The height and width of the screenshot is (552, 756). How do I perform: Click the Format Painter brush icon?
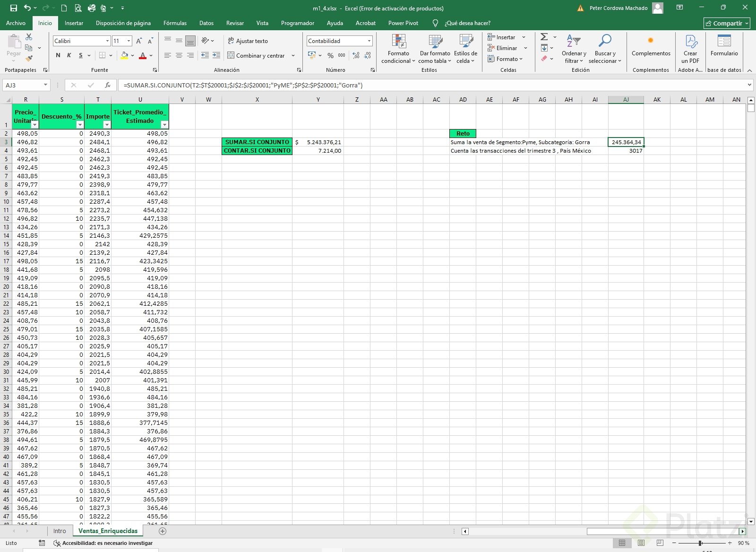coord(29,59)
